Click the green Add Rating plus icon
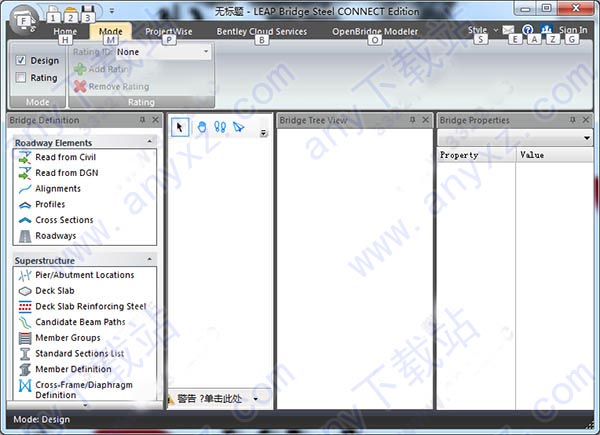The width and height of the screenshot is (600, 435). click(80, 69)
